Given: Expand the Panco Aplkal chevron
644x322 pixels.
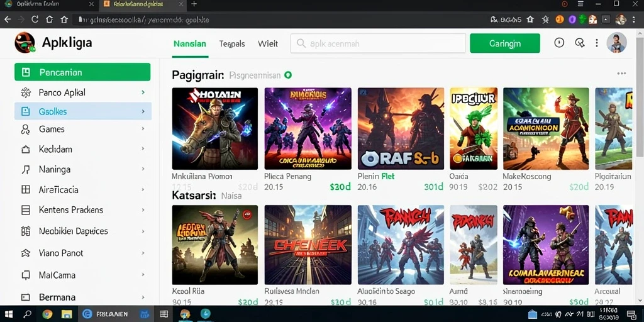Looking at the screenshot, I should (x=143, y=92).
